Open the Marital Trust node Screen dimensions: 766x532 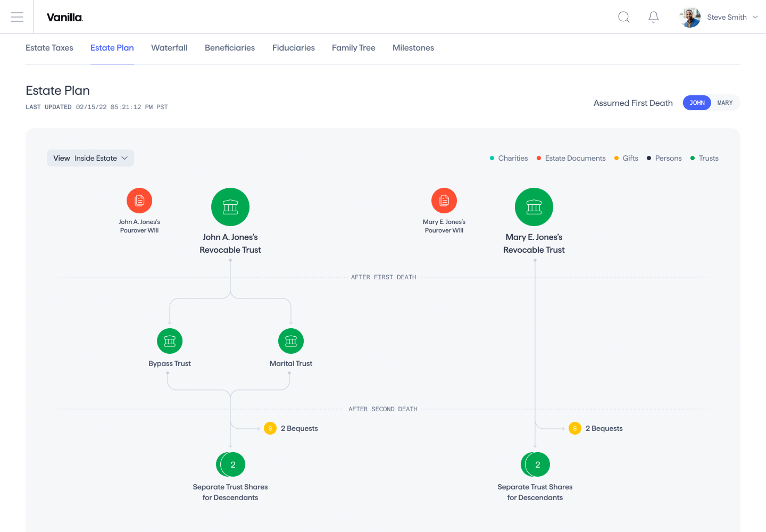(291, 341)
